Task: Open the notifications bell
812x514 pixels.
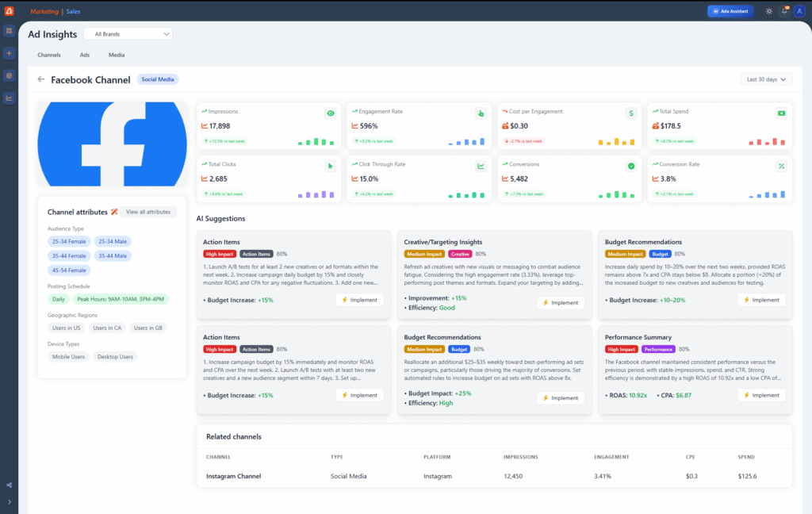Action: (x=784, y=11)
